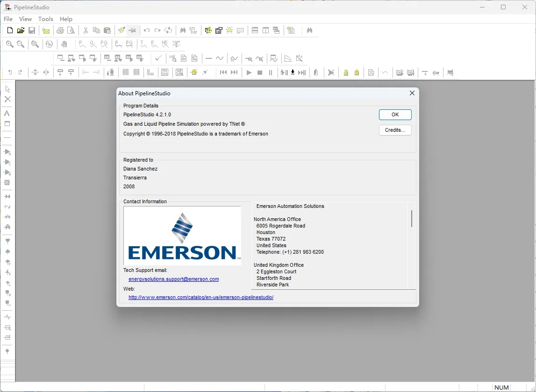
Task: Pause the running simulation
Action: (270, 72)
